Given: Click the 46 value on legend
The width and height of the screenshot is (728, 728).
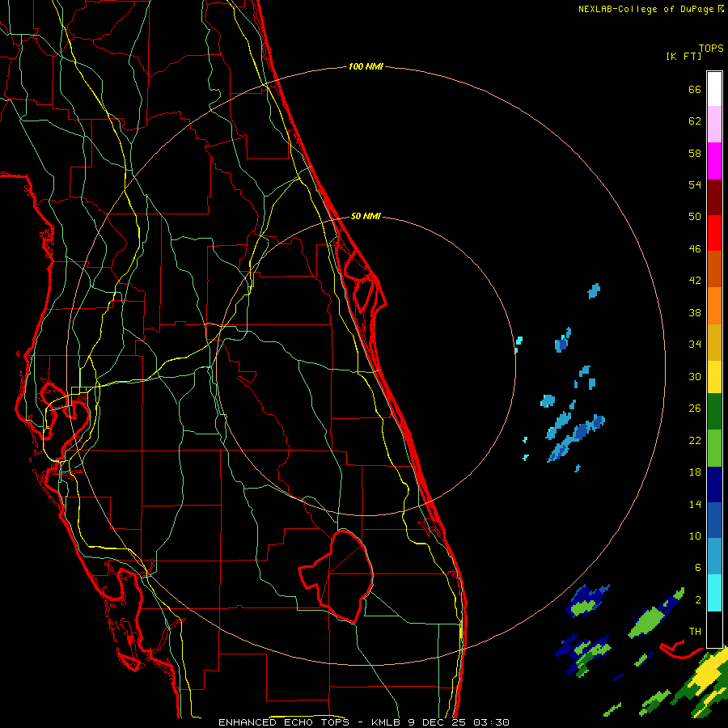Looking at the screenshot, I should [x=695, y=249].
